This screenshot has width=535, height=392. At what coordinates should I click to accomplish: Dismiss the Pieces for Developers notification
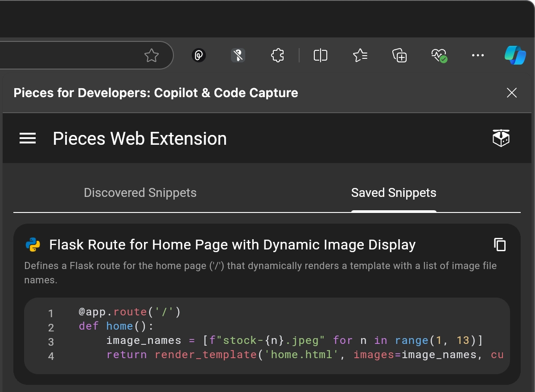click(511, 93)
